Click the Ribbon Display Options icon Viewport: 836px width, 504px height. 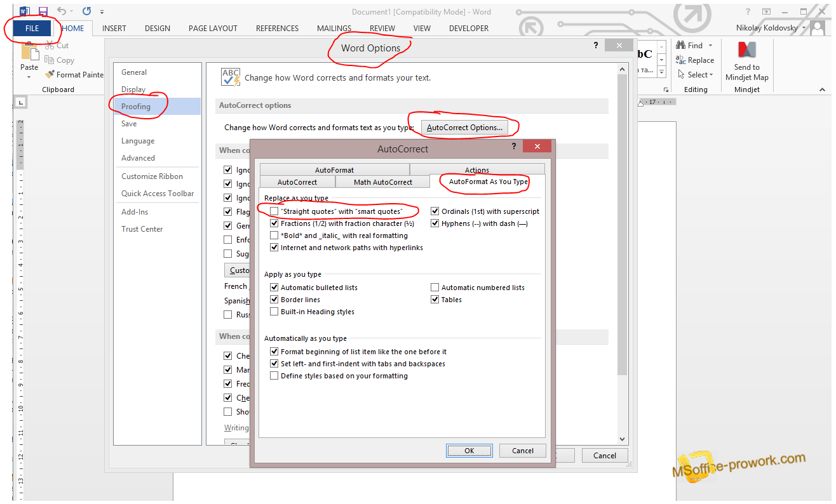(x=767, y=11)
